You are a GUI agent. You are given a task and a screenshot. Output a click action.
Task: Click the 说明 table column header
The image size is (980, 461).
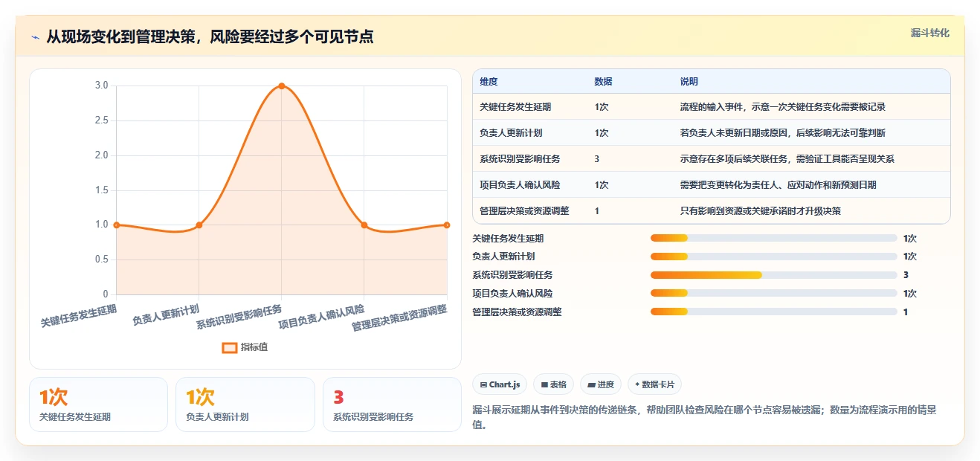click(x=689, y=82)
